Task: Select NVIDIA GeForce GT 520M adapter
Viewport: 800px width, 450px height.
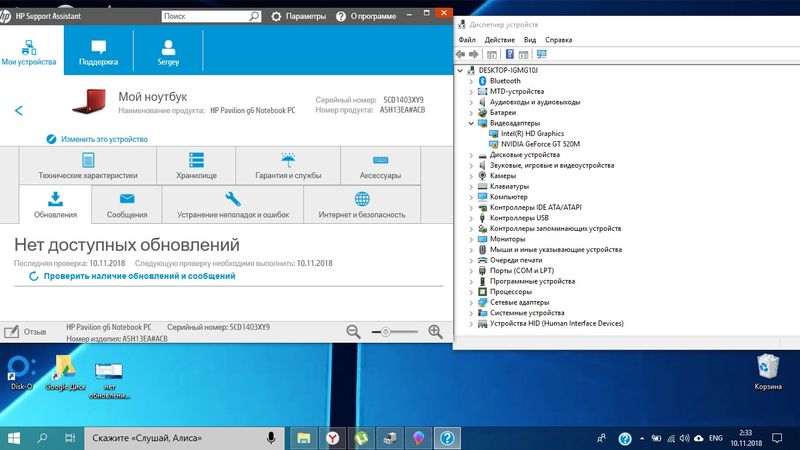Action: point(540,144)
